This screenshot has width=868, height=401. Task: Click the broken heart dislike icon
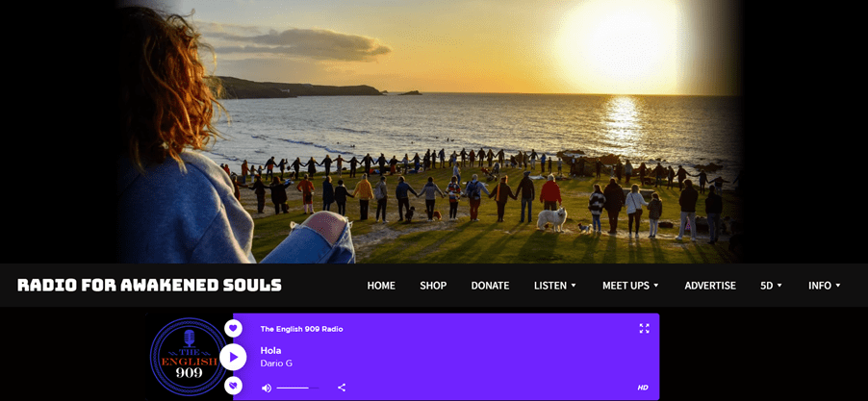point(233,386)
